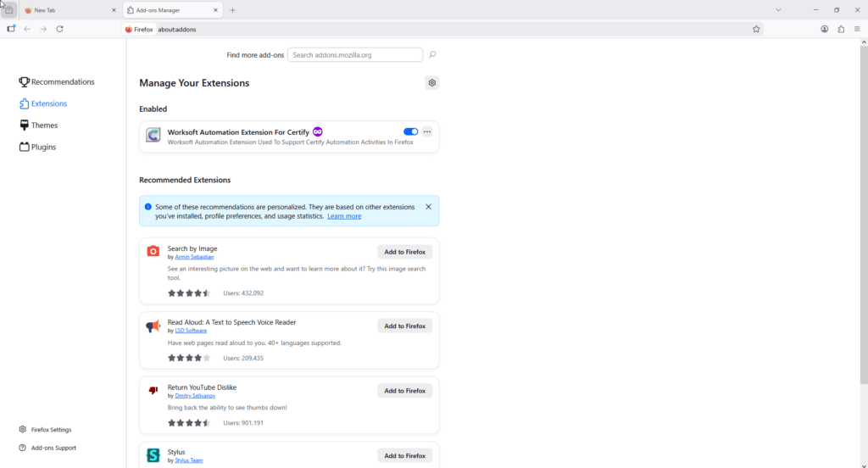868x468 pixels.
Task: Add Return YouTube Dislike to Firefox
Action: (404, 391)
